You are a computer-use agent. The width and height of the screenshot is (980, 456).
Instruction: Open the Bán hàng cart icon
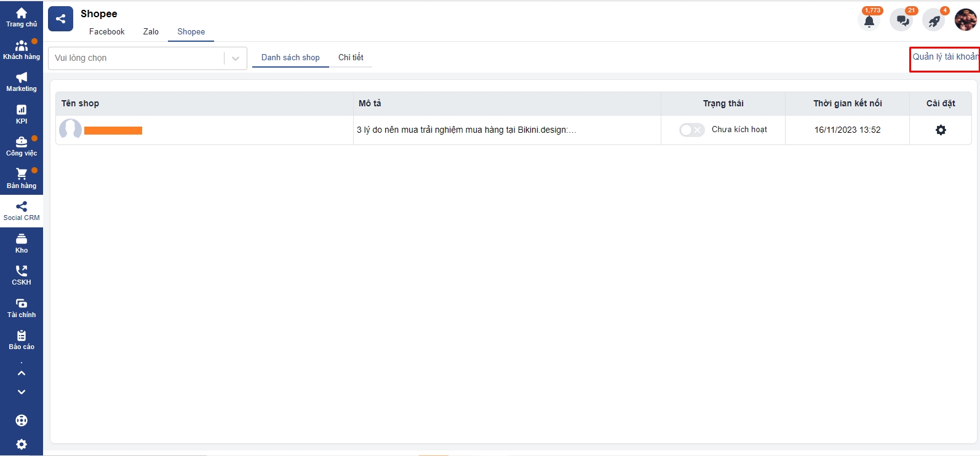pyautogui.click(x=22, y=178)
